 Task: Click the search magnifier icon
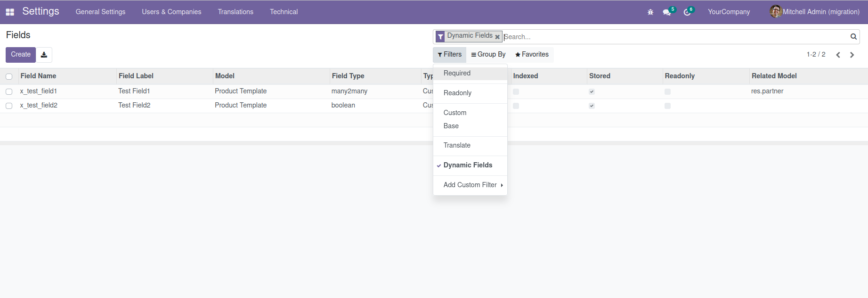tap(853, 37)
